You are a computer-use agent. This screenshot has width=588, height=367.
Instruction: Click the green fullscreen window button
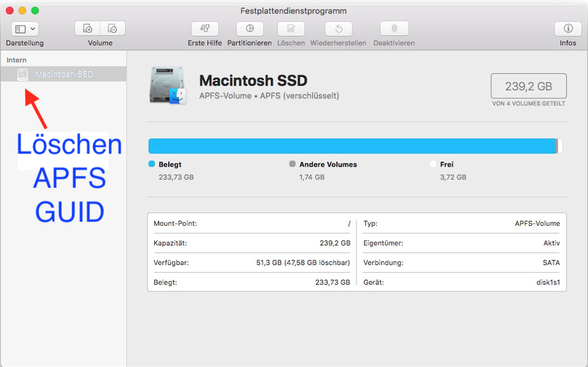(x=35, y=11)
